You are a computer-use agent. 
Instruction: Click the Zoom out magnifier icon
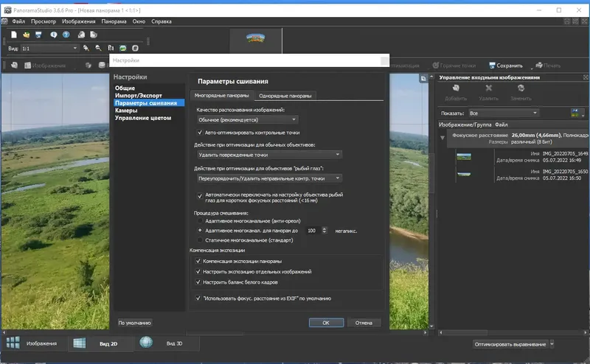[97, 48]
